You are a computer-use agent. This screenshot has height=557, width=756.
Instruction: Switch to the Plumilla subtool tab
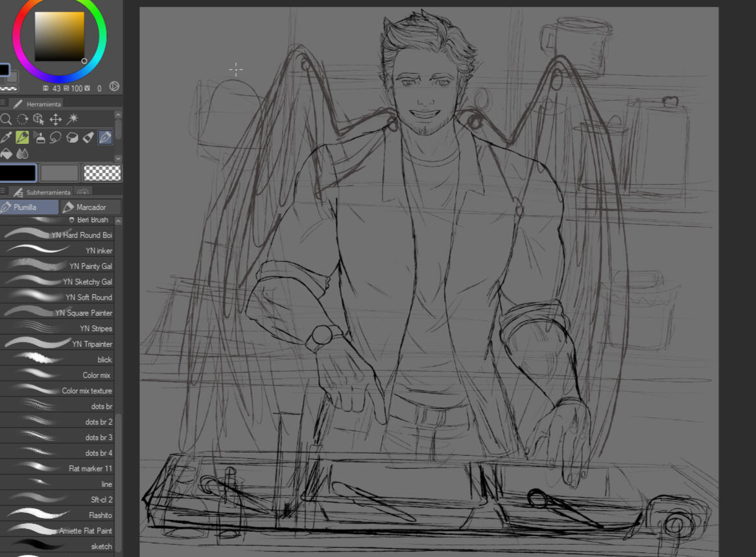[29, 207]
